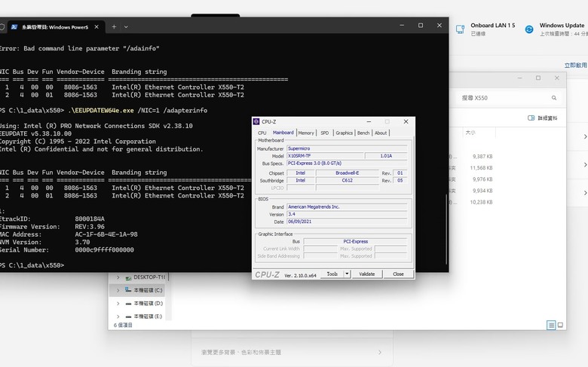
Task: Expand the local disk (E:) tree node
Action: coord(118,317)
